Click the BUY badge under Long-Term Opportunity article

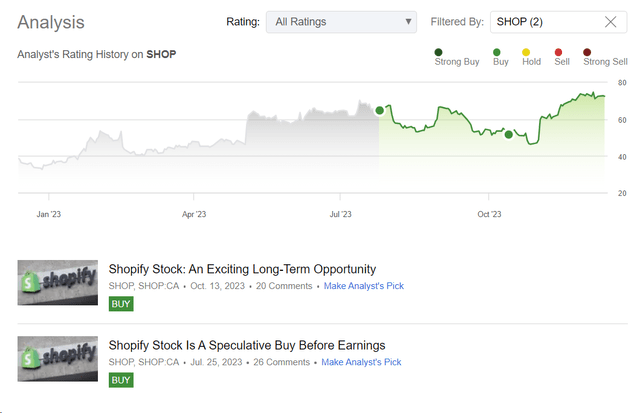coord(121,304)
